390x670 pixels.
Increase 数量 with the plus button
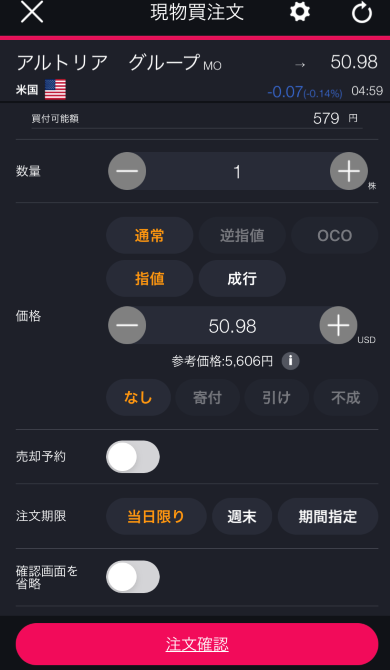349,171
